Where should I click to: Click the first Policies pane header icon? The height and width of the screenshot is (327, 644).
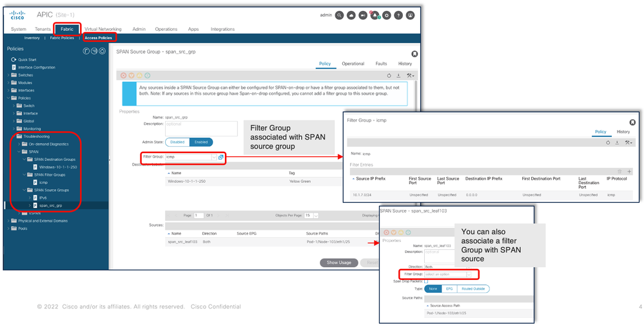click(x=86, y=51)
